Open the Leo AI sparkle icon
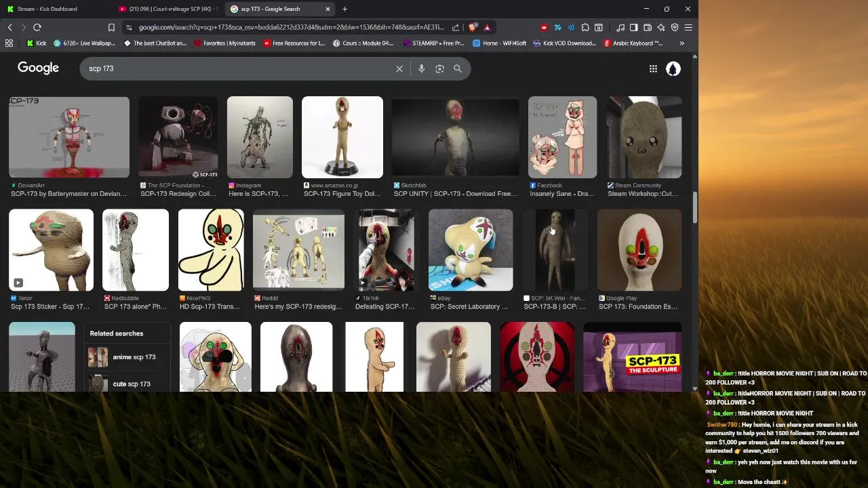Image resolution: width=868 pixels, height=488 pixels. pos(661,27)
